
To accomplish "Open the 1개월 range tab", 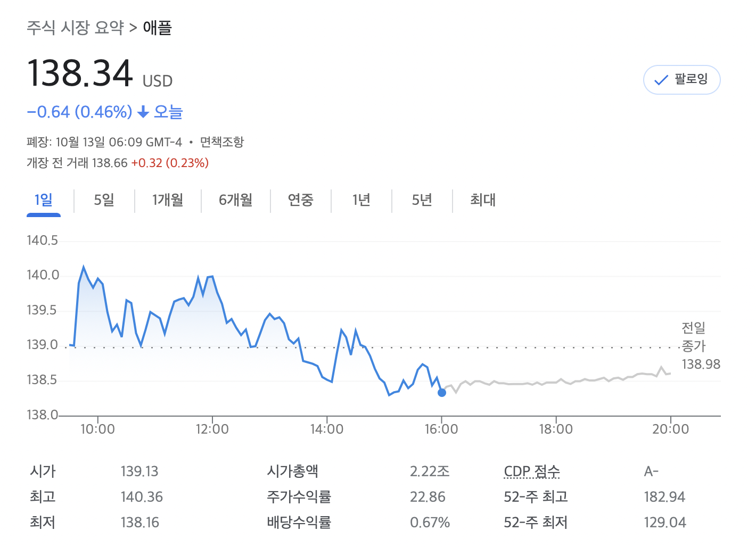I will coord(168,201).
